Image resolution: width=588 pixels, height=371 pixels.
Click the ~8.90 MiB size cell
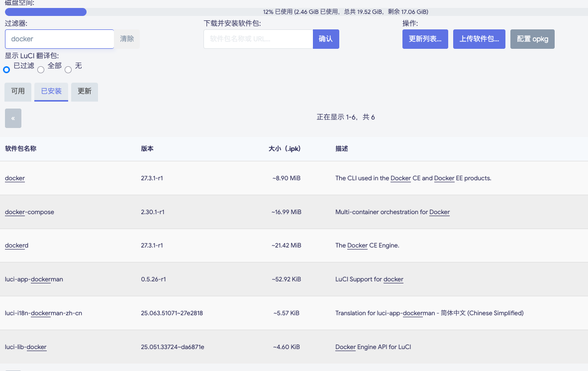287,178
